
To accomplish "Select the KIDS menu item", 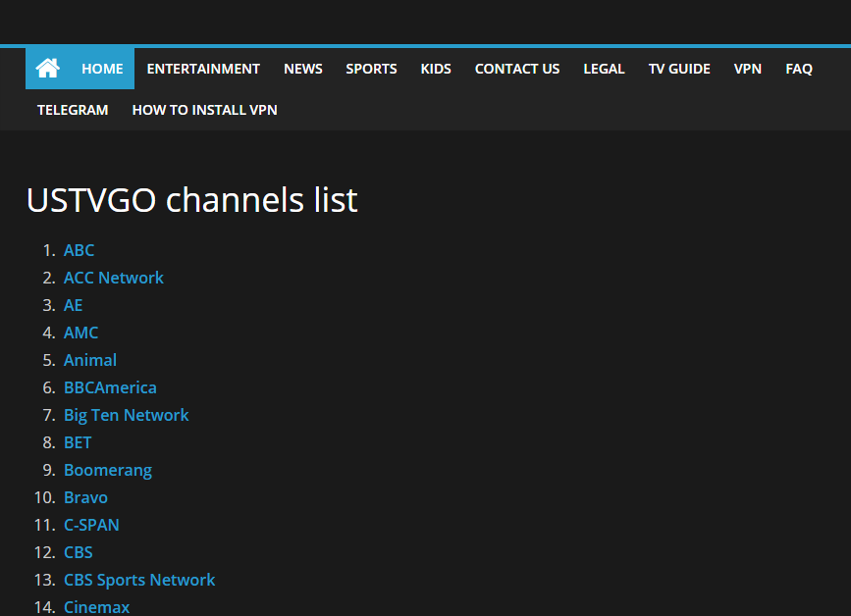I will tap(436, 69).
